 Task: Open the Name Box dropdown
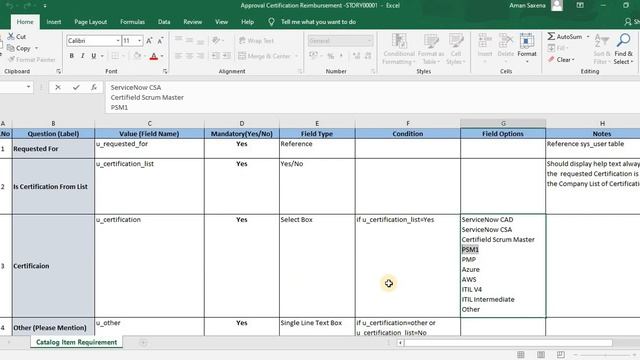28,87
